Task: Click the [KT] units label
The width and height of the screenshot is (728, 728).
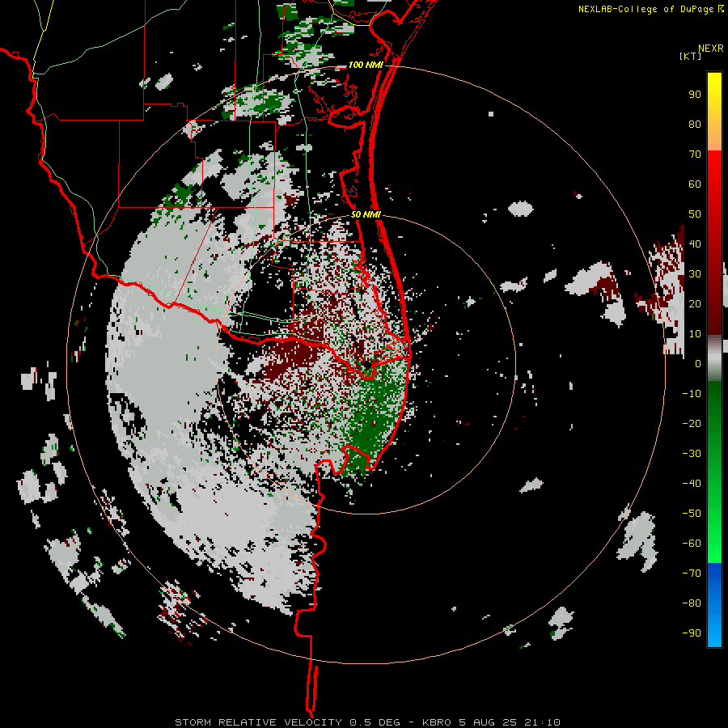Action: (x=690, y=56)
